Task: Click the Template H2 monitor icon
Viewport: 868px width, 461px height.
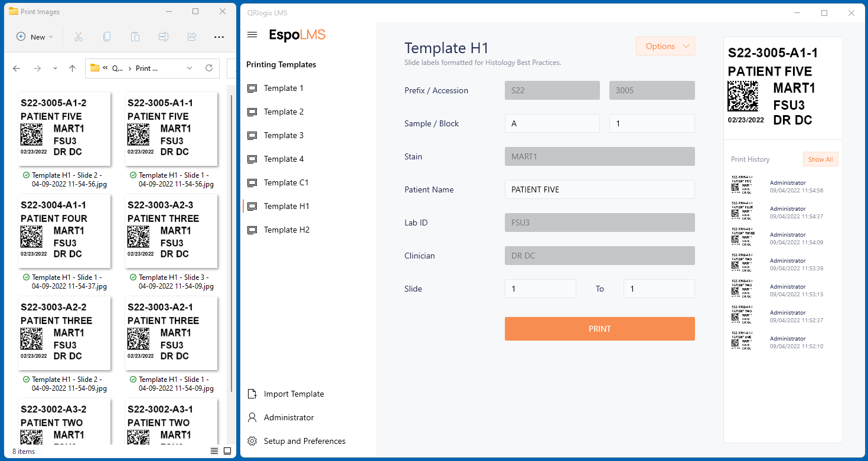Action: [252, 230]
